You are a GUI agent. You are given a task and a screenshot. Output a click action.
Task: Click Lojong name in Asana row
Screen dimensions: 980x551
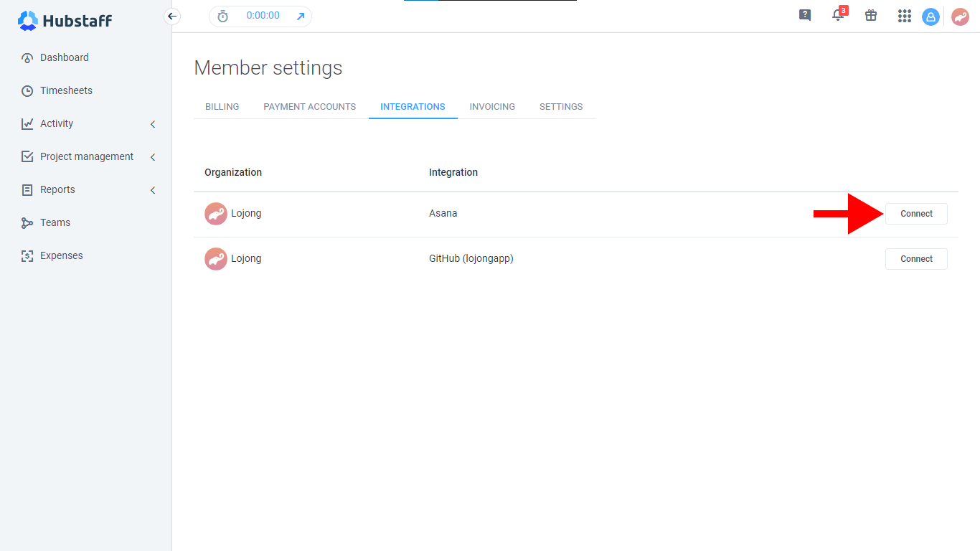pos(246,213)
